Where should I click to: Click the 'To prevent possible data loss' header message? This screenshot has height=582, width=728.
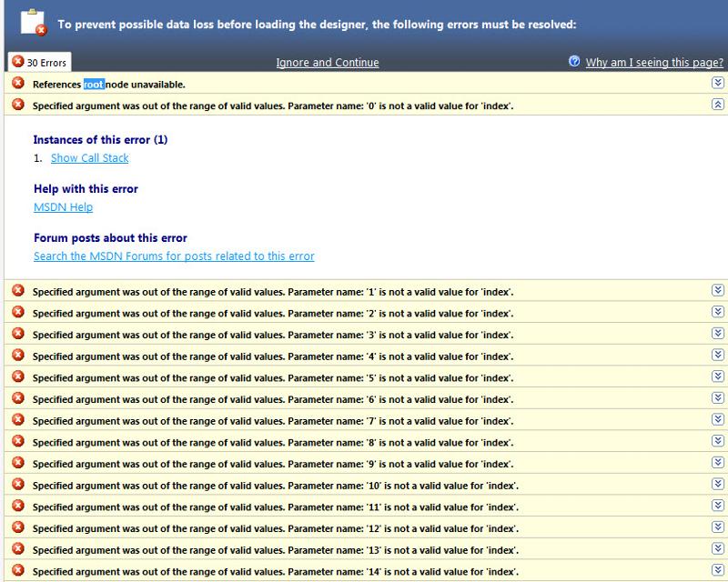[x=317, y=25]
